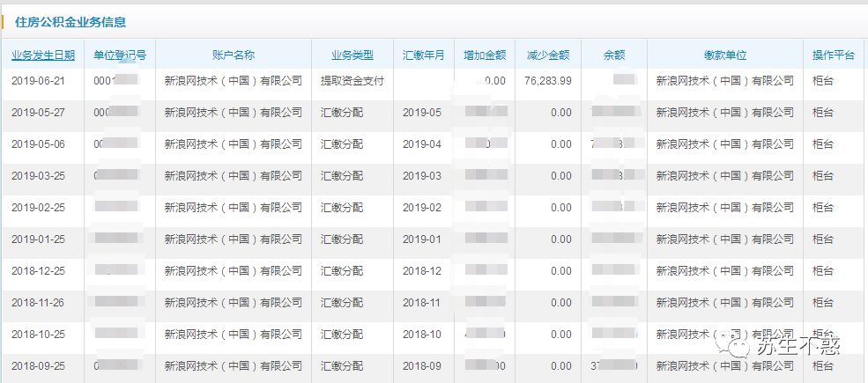Screen dimensions: 868x383
Task: Click account name 新浪网技术 in 2019-02-25 row
Action: (x=234, y=208)
